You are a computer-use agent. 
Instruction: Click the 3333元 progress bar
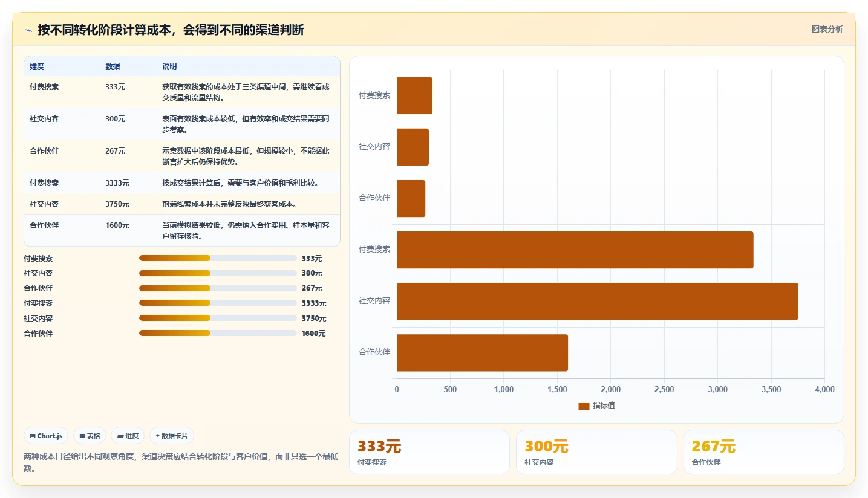(x=218, y=303)
